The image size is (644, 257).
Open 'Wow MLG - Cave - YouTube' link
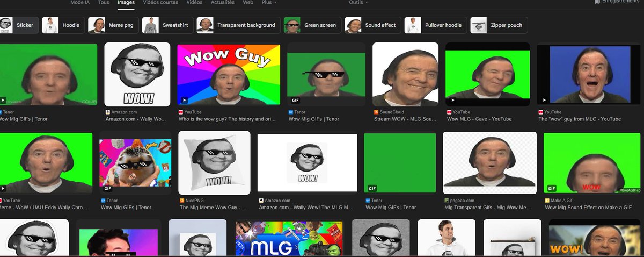point(480,119)
